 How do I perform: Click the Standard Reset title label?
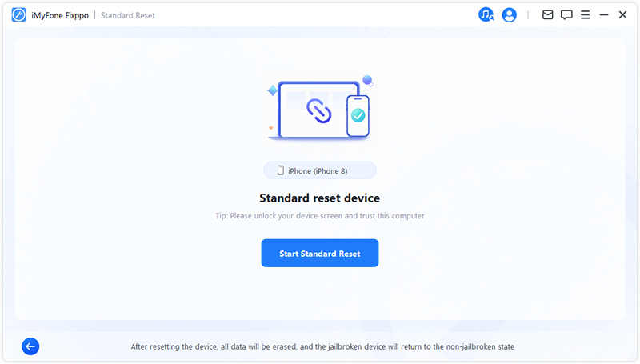point(128,15)
